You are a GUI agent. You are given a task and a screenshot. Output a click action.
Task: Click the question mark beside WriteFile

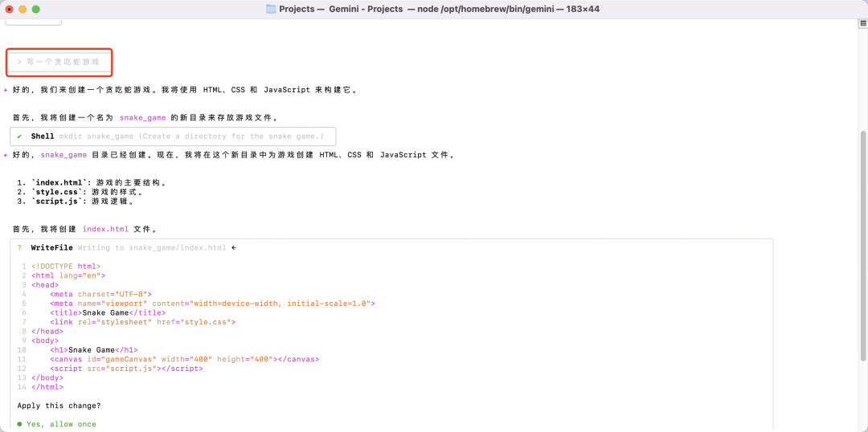(x=20, y=248)
